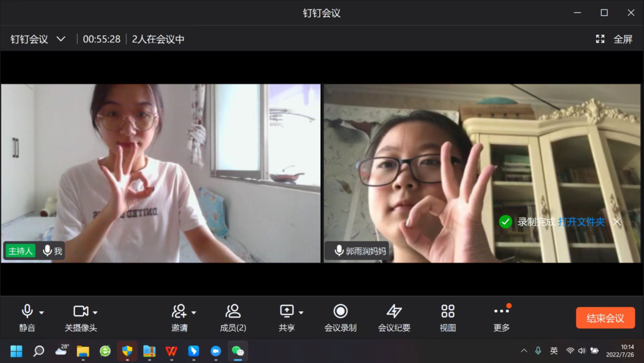The height and width of the screenshot is (363, 644).
Task: Minimize the 钉钉会议 window
Action: click(x=577, y=13)
